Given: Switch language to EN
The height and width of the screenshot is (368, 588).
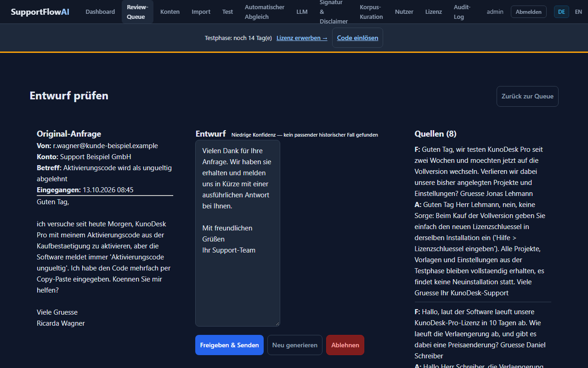Looking at the screenshot, I should coord(578,12).
